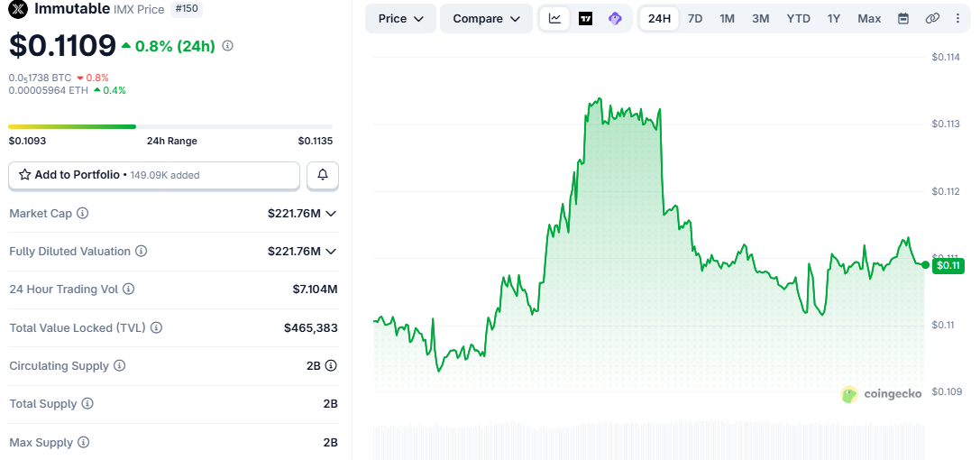Click the purple diamond chart icon
This screenshot has height=460, width=980.
pyautogui.click(x=615, y=19)
